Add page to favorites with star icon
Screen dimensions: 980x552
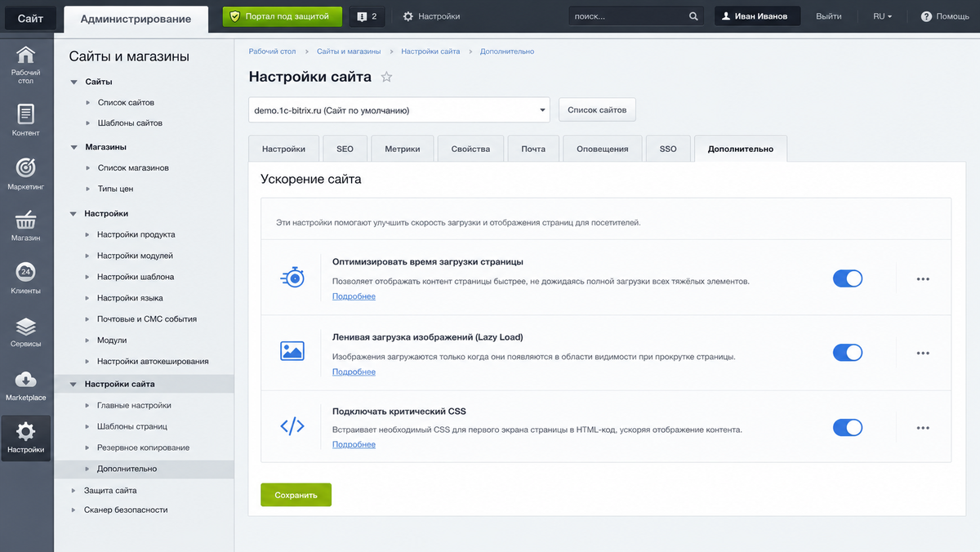(387, 77)
